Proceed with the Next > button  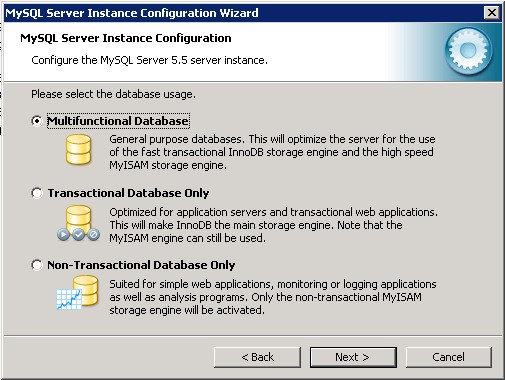(x=353, y=357)
